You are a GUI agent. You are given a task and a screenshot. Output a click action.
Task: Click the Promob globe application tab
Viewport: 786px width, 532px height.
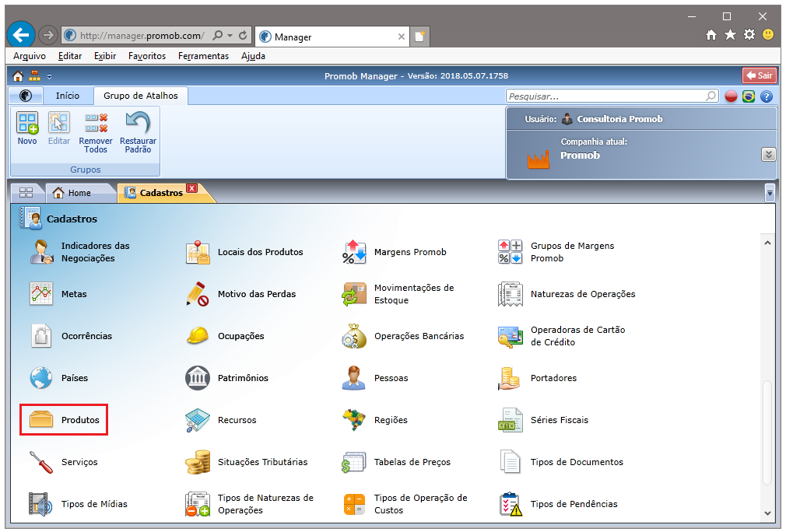pos(26,96)
